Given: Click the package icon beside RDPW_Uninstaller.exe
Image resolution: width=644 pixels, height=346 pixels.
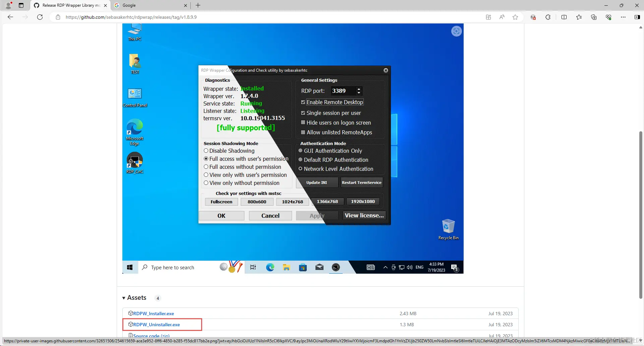Looking at the screenshot, I should 130,324.
